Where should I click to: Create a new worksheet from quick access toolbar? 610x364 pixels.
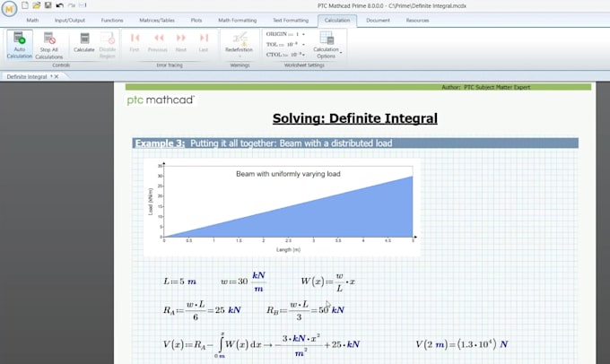tap(25, 5)
